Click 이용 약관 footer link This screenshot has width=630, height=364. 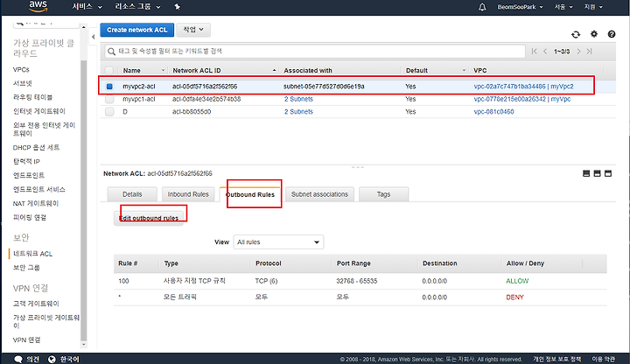603,359
